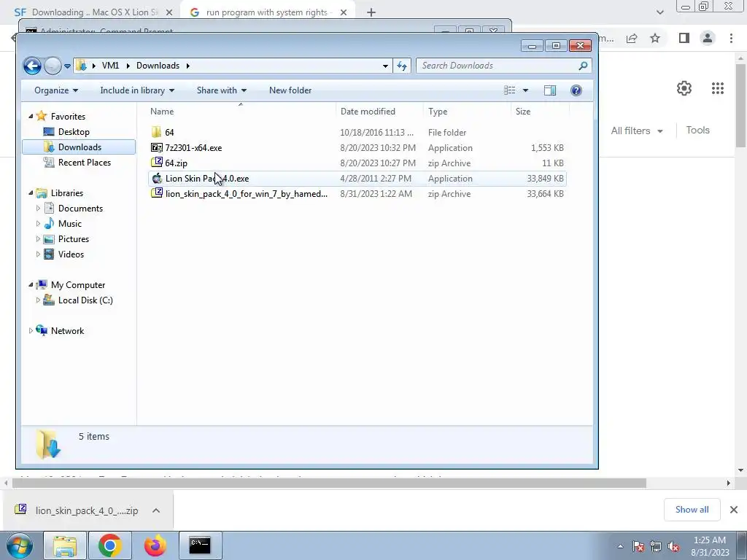Sort by Size column header

tap(540, 112)
